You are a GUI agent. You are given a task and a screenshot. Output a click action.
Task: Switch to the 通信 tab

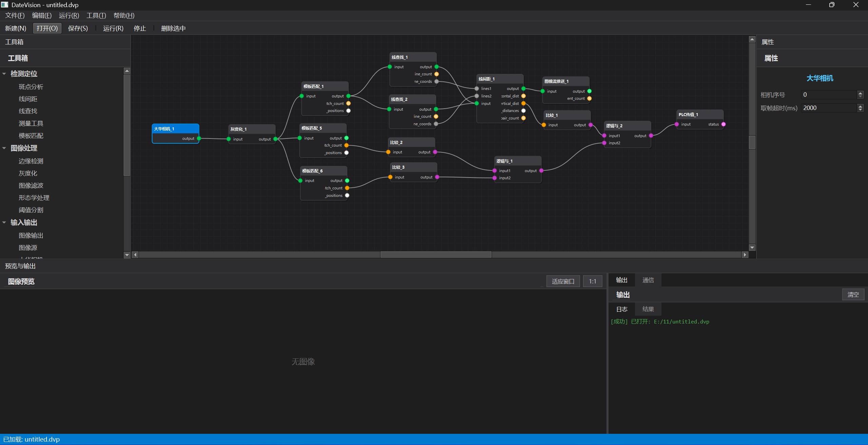coord(648,280)
